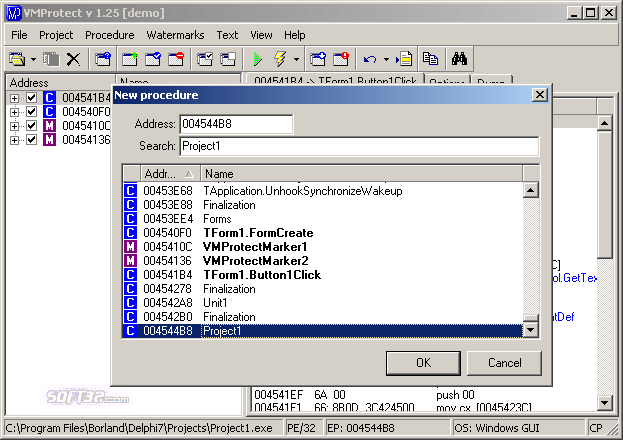Expand the 0045410C tree node
Screen dimensions: 623x440
14,126
